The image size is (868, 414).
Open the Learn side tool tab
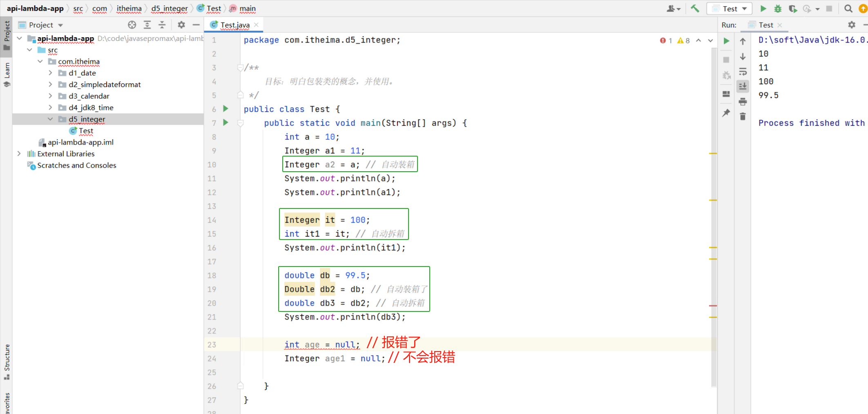point(7,75)
